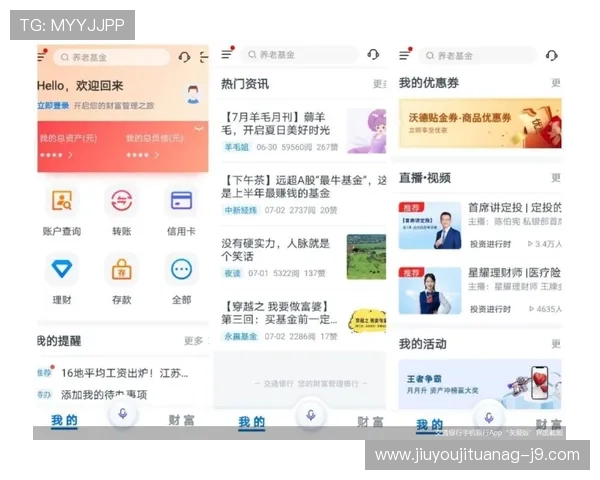Tap customer service headset in middle screen
Image resolution: width=600 pixels, height=480 pixels.
point(373,54)
